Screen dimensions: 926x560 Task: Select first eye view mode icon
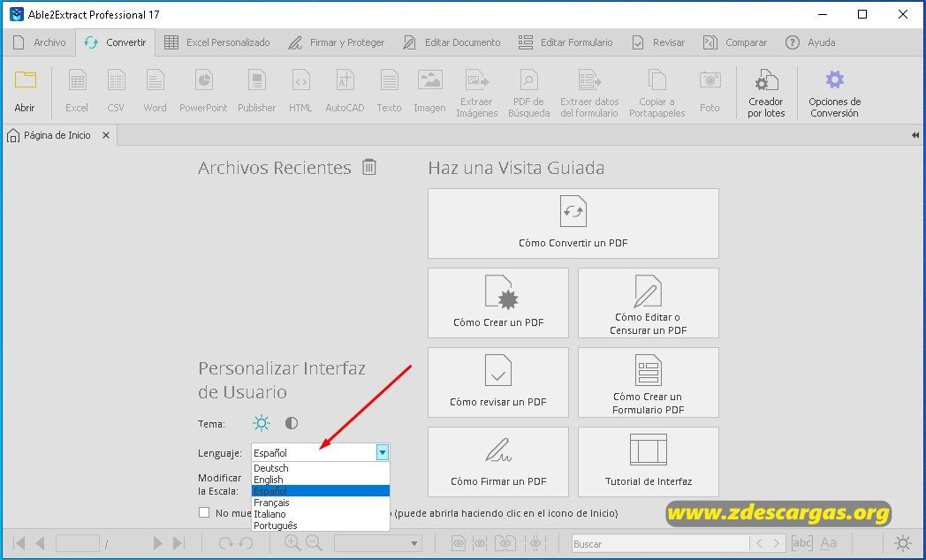[x=457, y=543]
